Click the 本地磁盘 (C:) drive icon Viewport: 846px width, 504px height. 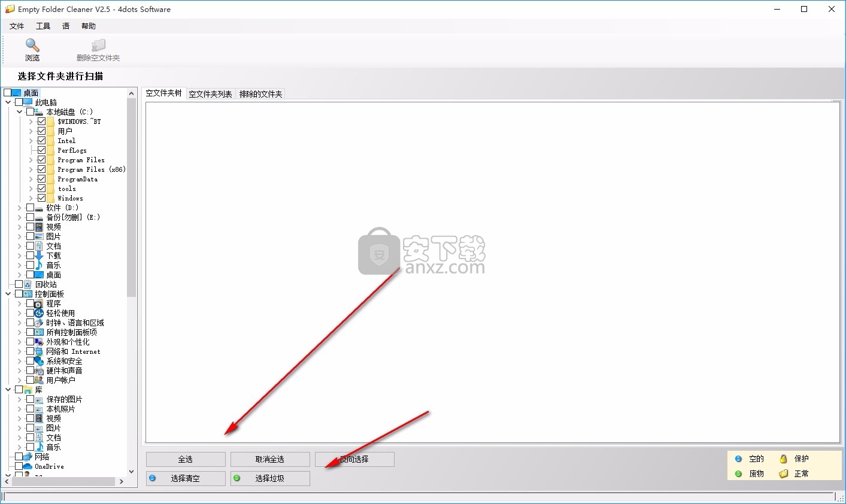39,112
